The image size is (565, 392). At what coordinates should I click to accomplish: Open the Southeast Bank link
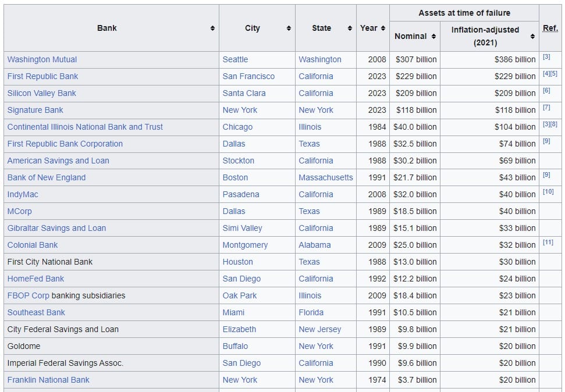click(x=36, y=312)
